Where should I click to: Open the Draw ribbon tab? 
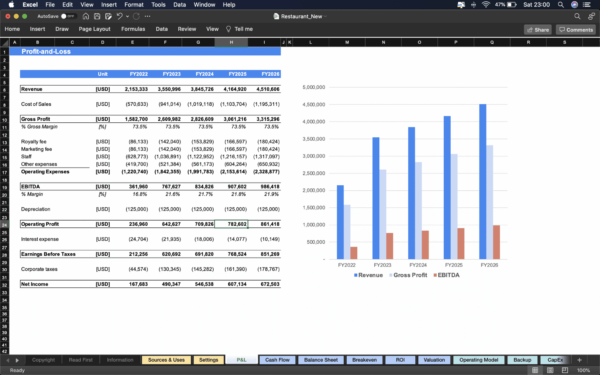pos(62,29)
